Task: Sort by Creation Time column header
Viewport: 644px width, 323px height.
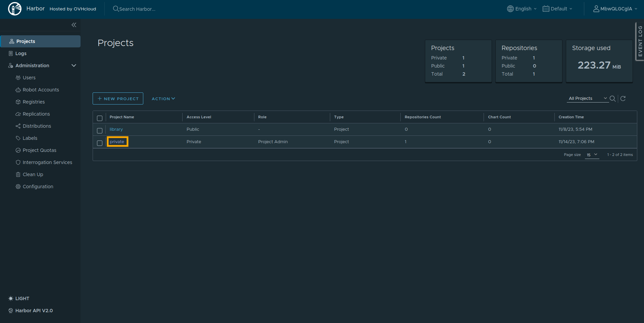Action: tap(571, 117)
